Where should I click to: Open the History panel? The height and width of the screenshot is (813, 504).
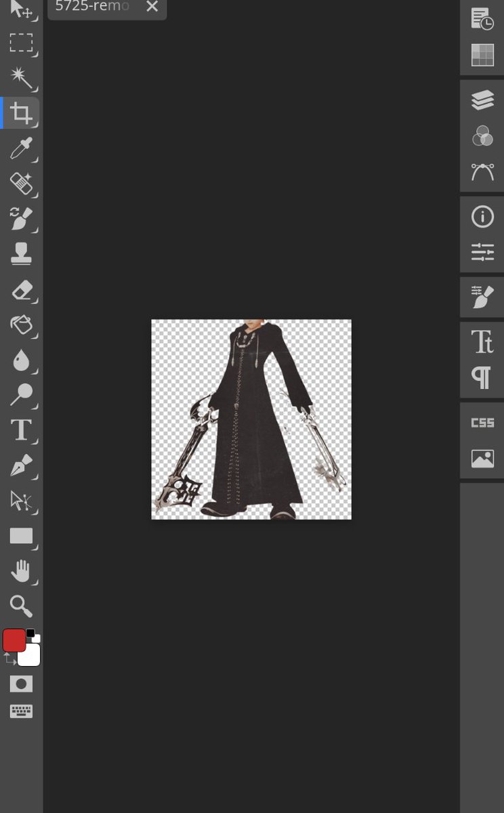coord(482,19)
